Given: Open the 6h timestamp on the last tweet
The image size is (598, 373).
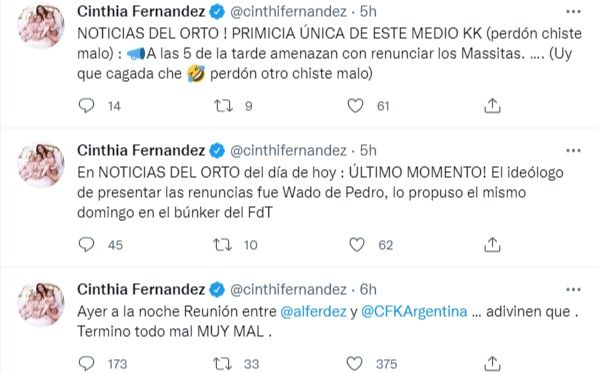Looking at the screenshot, I should (x=368, y=289).
